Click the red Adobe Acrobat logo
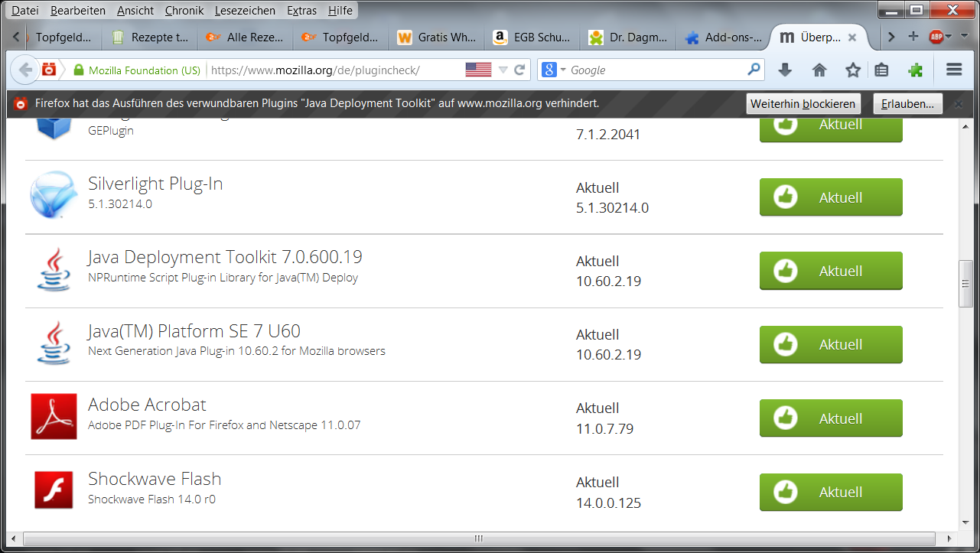 pos(54,416)
